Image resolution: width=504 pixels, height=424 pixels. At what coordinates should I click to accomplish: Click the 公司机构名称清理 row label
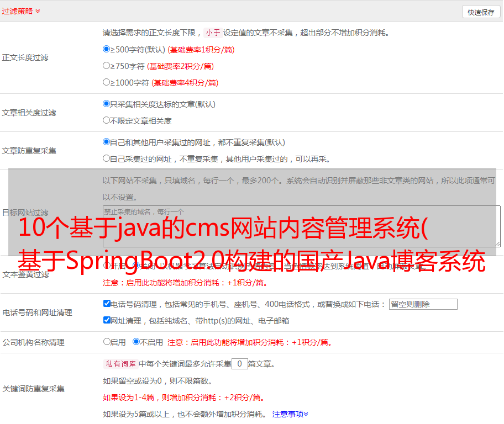point(33,342)
